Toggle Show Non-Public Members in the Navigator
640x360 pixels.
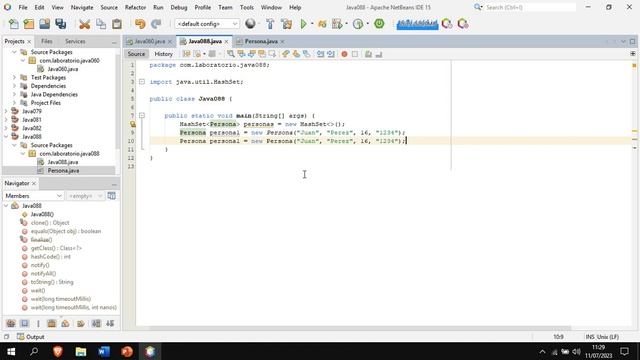(x=51, y=324)
